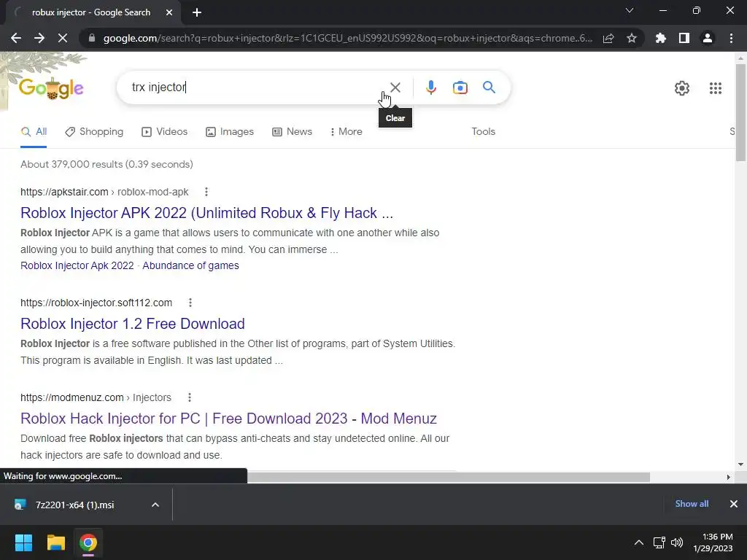Show hidden system tray icons
The width and height of the screenshot is (747, 560).
(639, 542)
